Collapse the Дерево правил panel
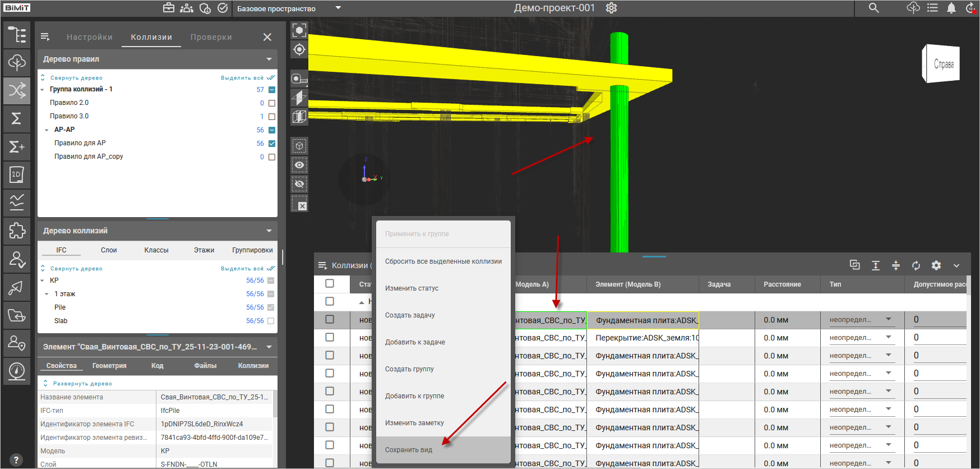This screenshot has width=980, height=469. (x=269, y=59)
